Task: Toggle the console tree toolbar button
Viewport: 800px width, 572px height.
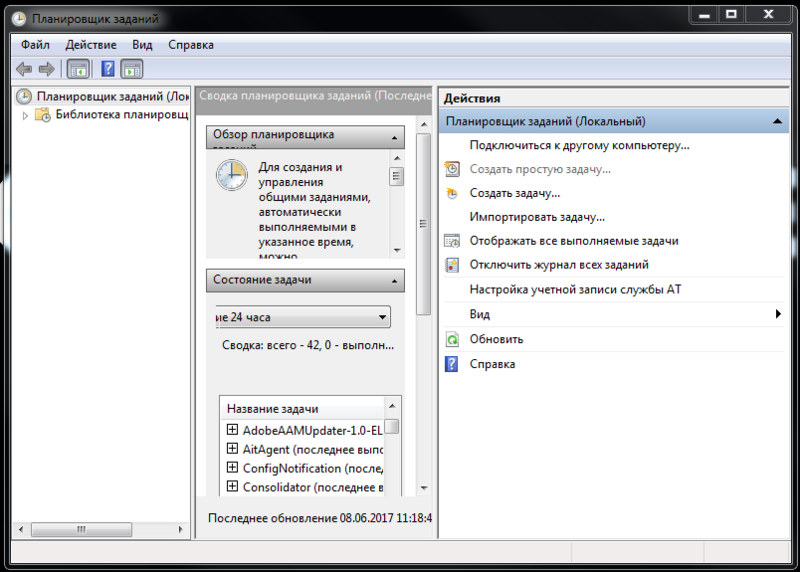Action: pyautogui.click(x=77, y=69)
